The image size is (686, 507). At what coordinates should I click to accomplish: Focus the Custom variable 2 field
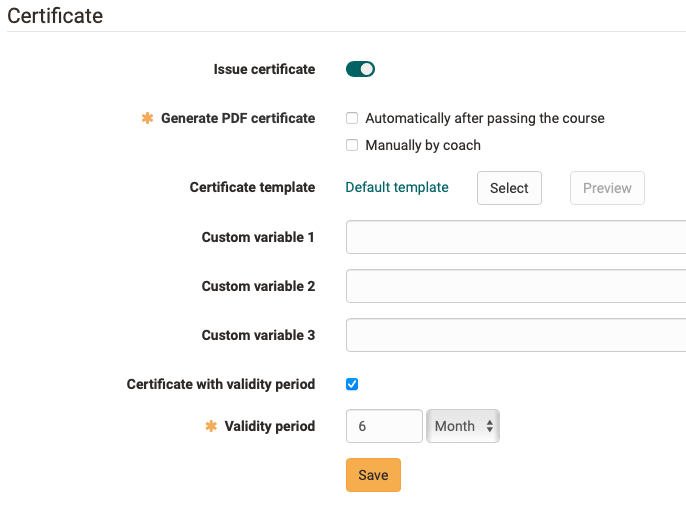click(x=516, y=286)
